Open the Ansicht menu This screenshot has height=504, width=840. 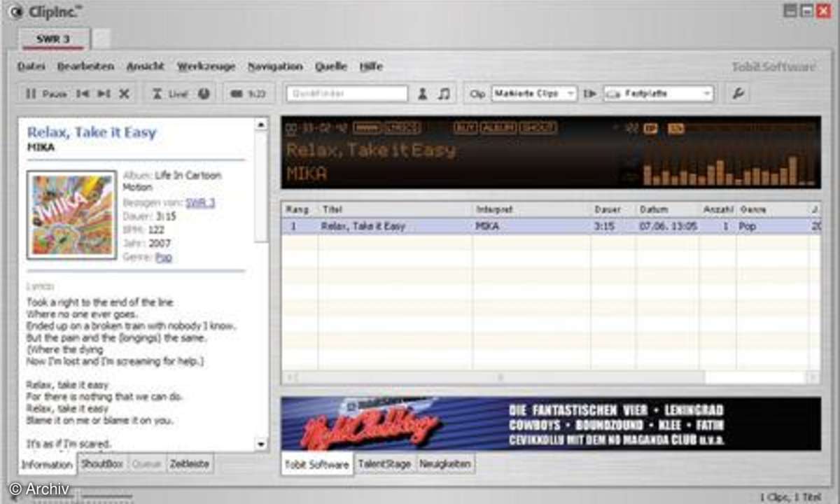(x=146, y=66)
